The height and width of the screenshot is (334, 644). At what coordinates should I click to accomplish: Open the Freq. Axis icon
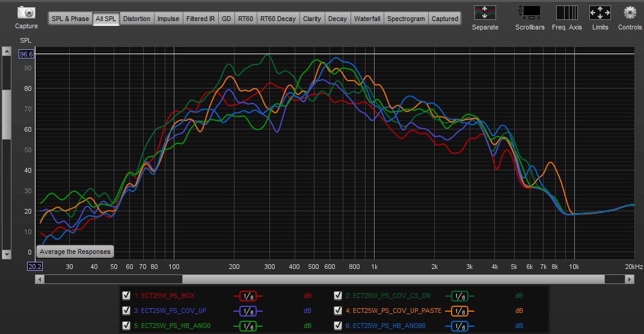coord(567,13)
